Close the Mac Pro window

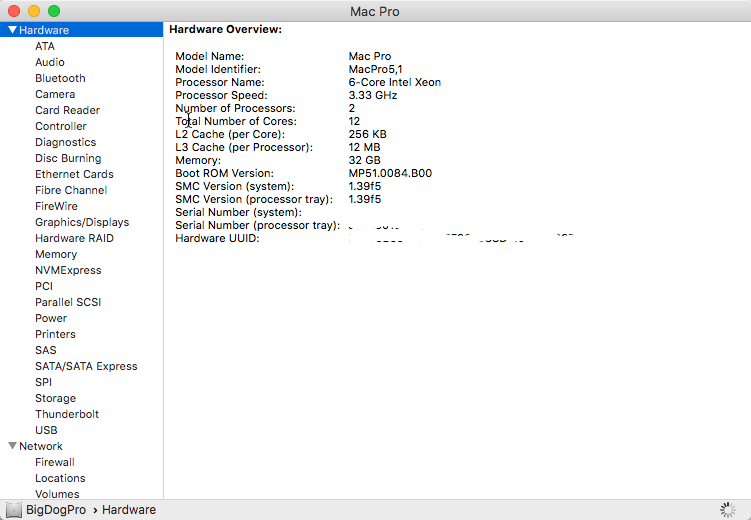(14, 11)
